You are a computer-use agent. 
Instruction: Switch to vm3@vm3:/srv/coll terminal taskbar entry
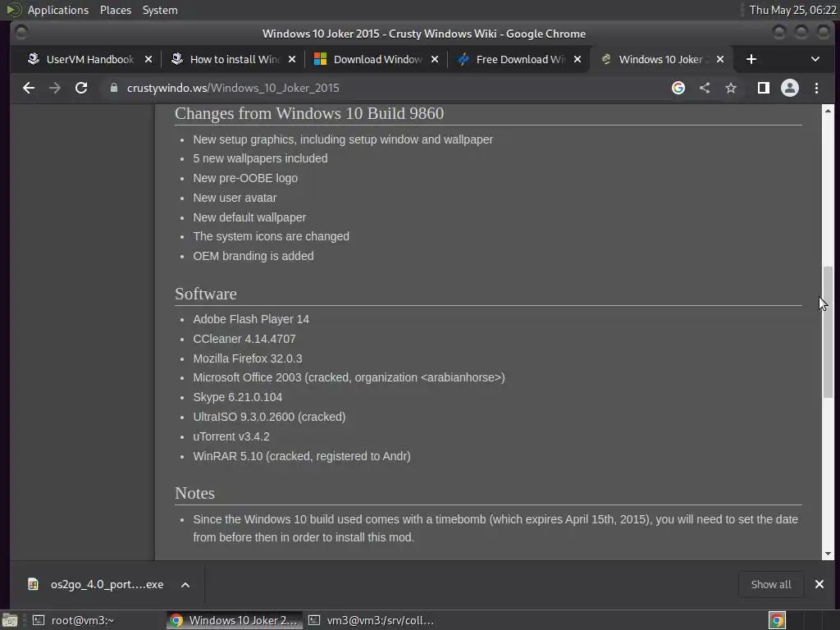click(x=372, y=620)
